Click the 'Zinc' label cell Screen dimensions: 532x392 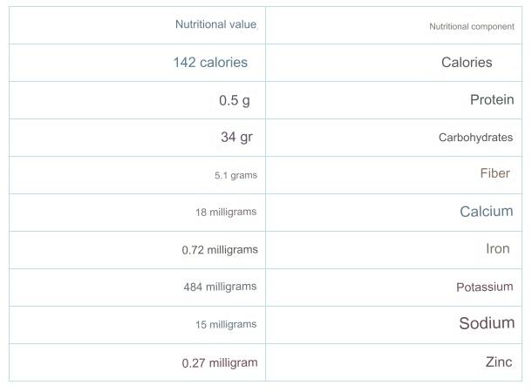pos(498,362)
